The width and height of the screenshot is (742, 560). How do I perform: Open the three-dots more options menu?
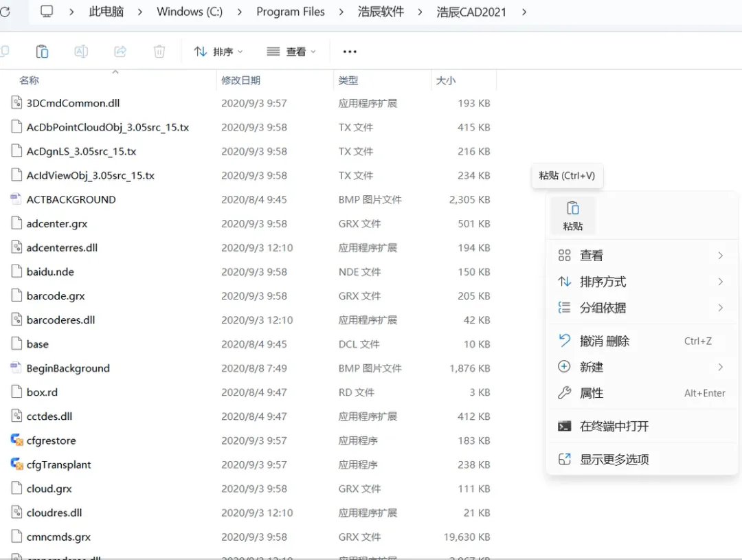pyautogui.click(x=350, y=52)
